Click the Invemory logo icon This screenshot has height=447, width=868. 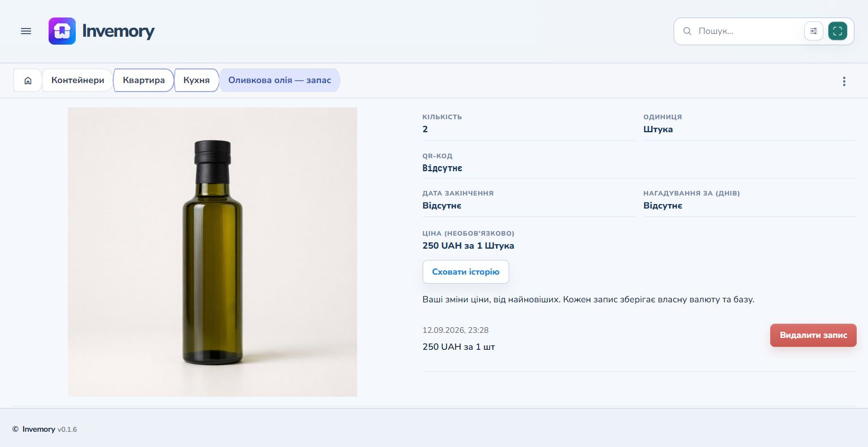(x=62, y=31)
